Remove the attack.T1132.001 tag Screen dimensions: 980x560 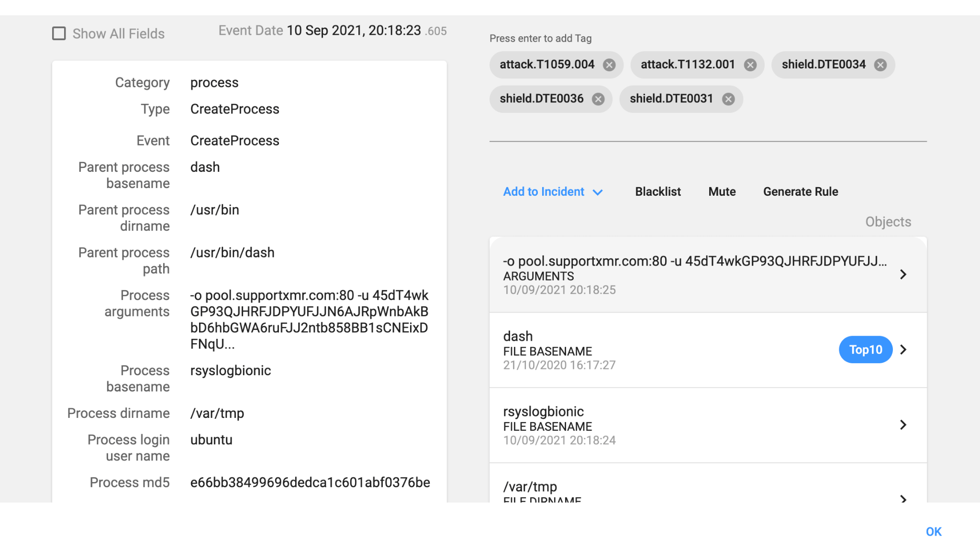pyautogui.click(x=750, y=65)
